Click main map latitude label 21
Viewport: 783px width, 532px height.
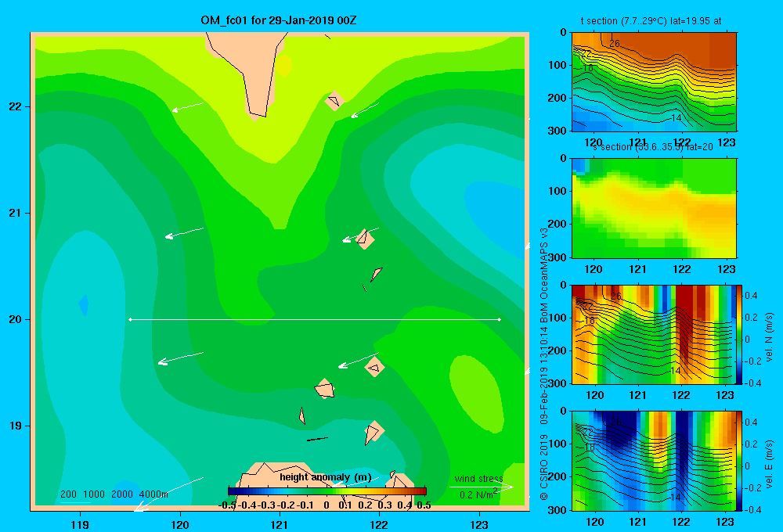click(16, 213)
